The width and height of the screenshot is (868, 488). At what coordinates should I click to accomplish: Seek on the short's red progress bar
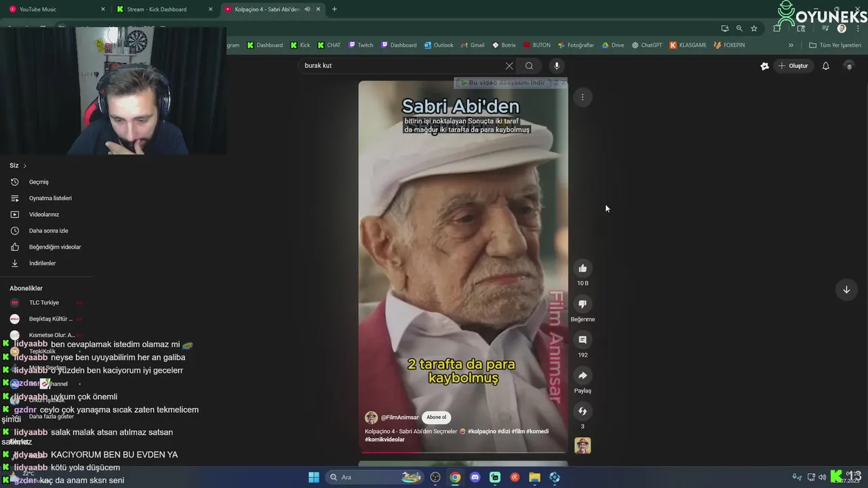[463, 451]
